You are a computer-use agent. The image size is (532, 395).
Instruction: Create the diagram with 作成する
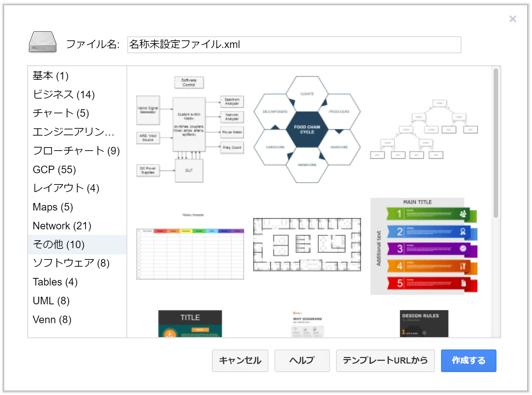[468, 360]
